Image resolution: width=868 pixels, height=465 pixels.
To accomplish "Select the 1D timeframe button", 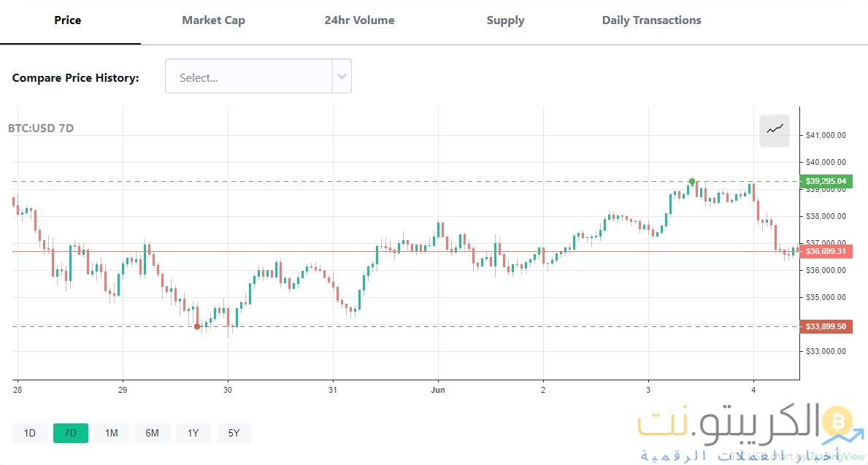I will pyautogui.click(x=29, y=433).
